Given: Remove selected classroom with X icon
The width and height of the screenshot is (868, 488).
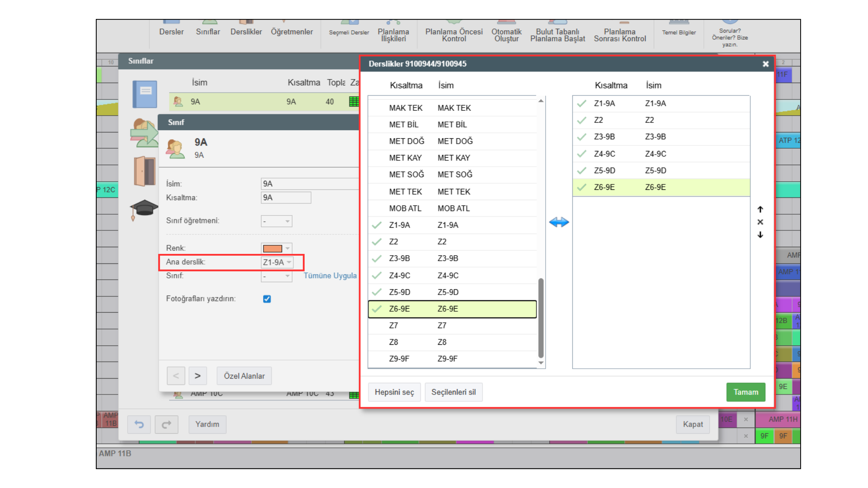Looking at the screenshot, I should click(x=760, y=222).
